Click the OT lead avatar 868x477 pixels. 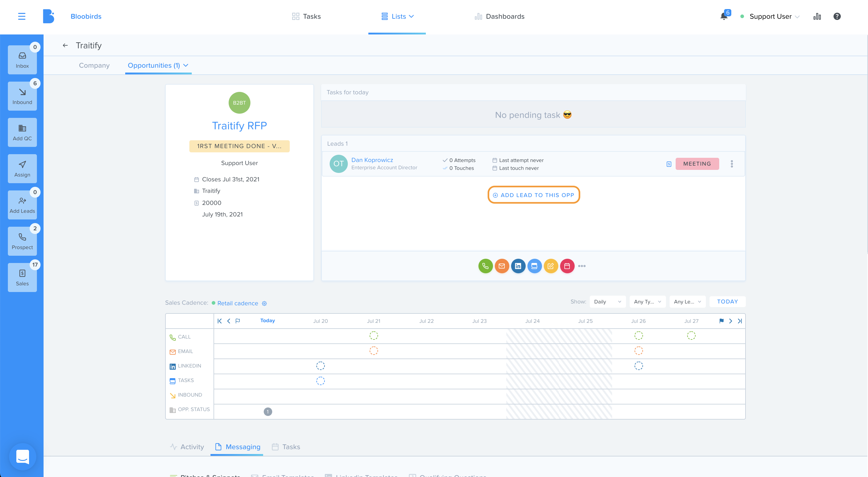pos(338,164)
